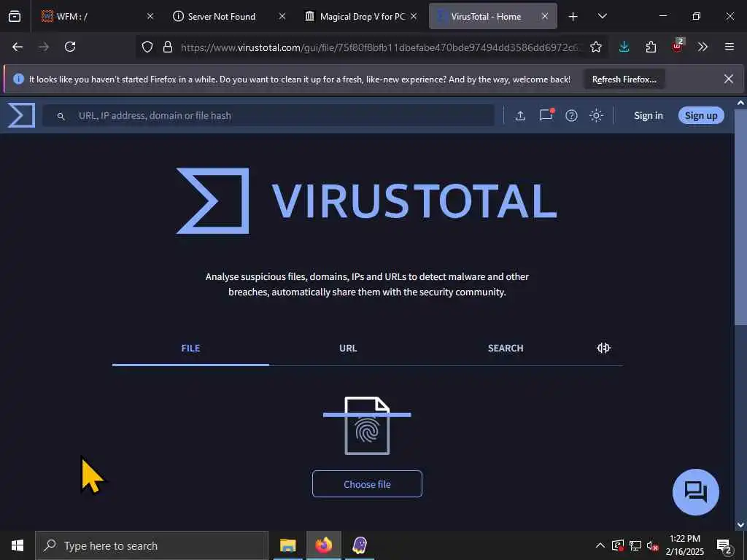Click the file fingerprint upload icon
The image size is (747, 560).
tap(367, 425)
